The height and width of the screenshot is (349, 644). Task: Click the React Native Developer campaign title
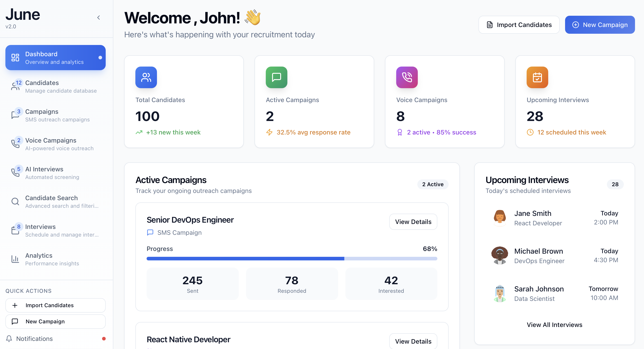click(188, 339)
